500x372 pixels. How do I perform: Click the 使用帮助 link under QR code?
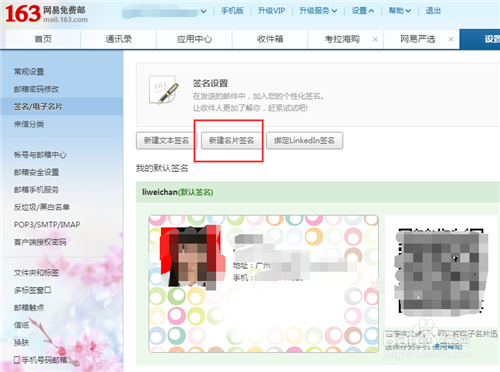pos(447,347)
